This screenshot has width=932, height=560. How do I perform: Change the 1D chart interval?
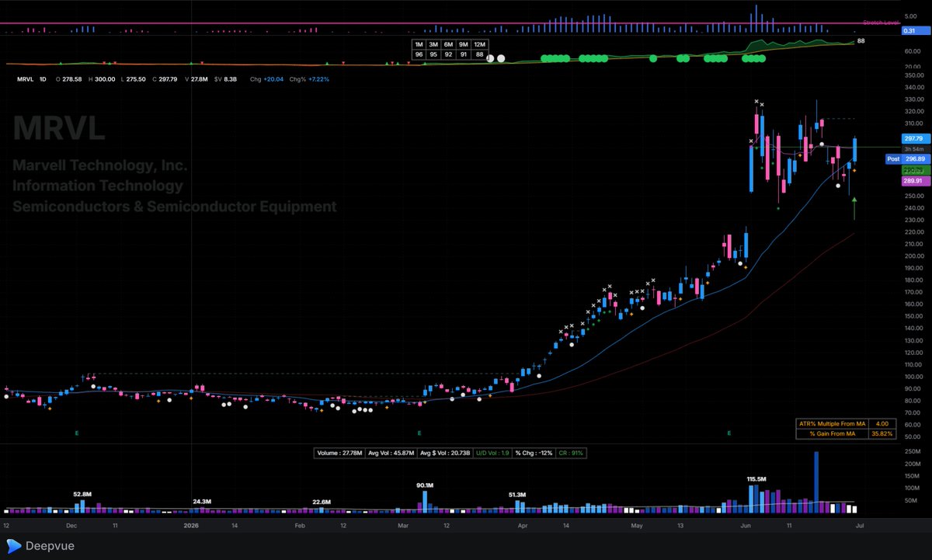(x=44, y=78)
